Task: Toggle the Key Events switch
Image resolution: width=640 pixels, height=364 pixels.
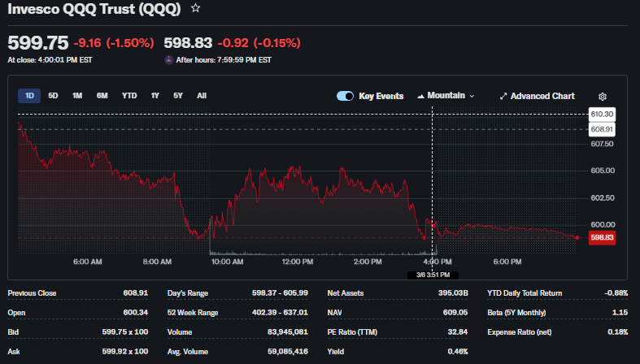Action: point(345,96)
